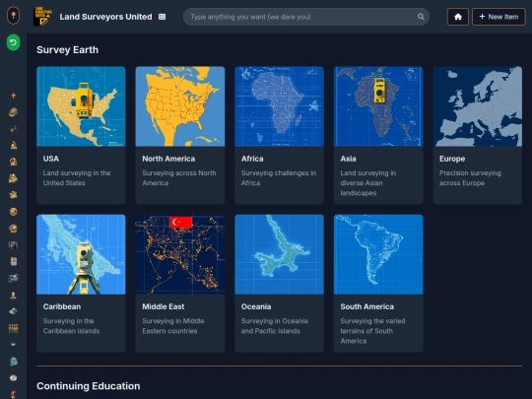Screen dimensions: 532x399
Task: Open the Asia card map thumbnail
Action: pyautogui.click(x=378, y=106)
